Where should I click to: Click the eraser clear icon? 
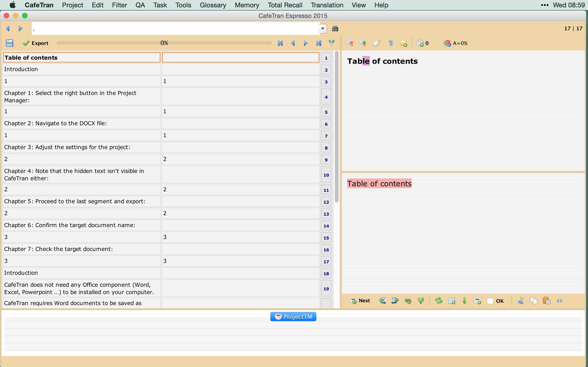tap(376, 43)
